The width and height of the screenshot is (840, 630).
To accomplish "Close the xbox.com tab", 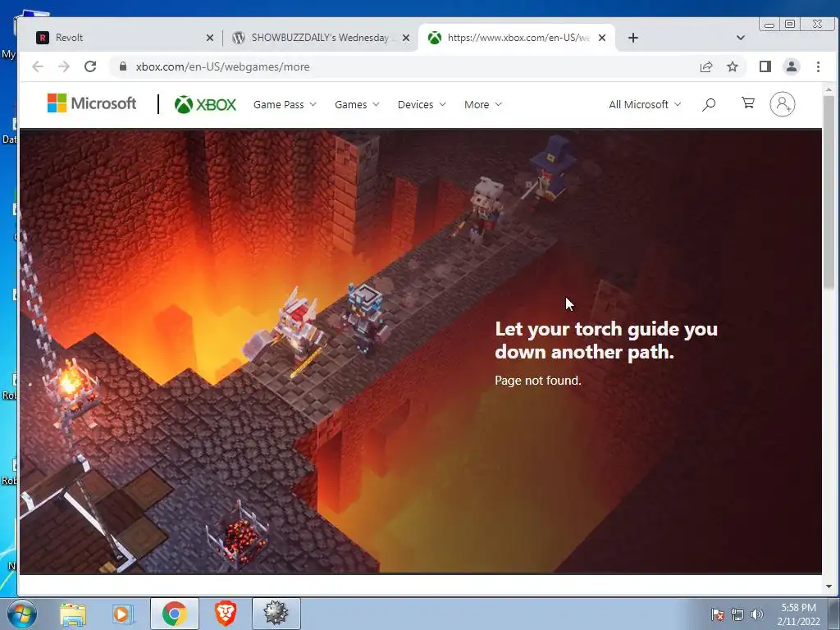I will pyautogui.click(x=602, y=38).
